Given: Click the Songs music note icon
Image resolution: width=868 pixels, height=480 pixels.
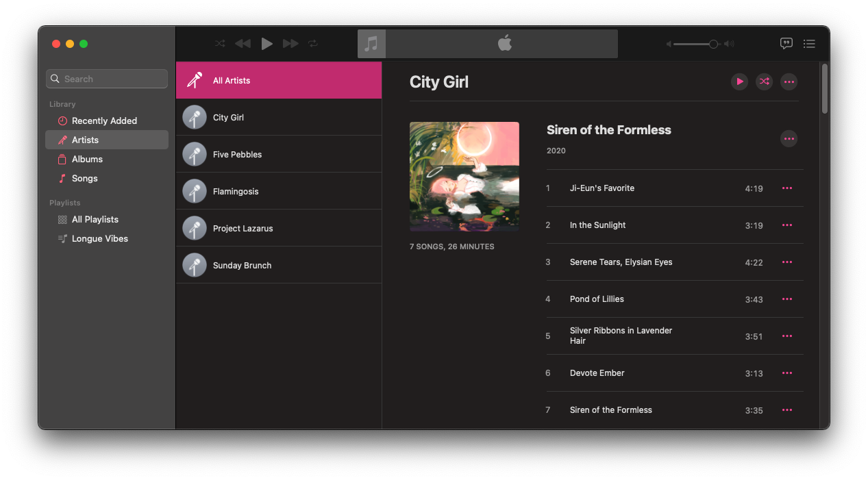Looking at the screenshot, I should tap(62, 178).
